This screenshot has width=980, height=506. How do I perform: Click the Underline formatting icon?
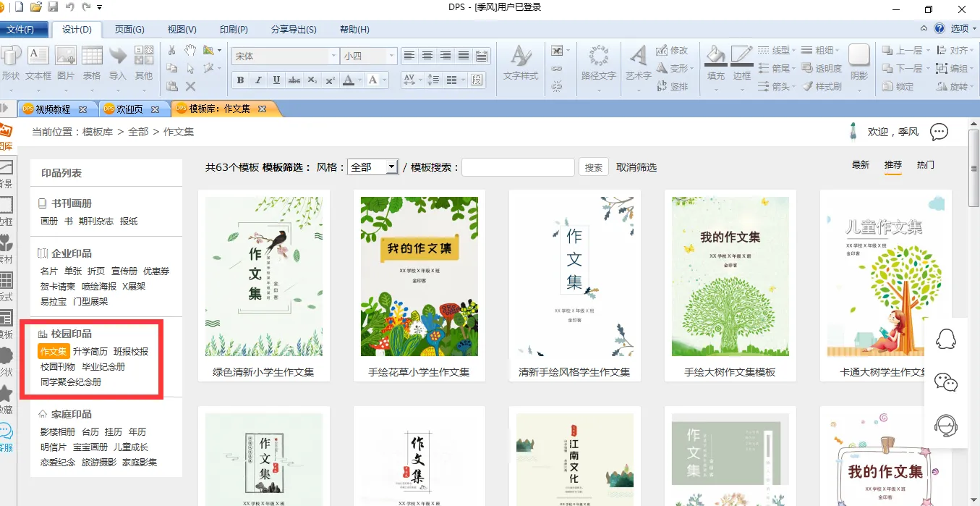pyautogui.click(x=276, y=80)
